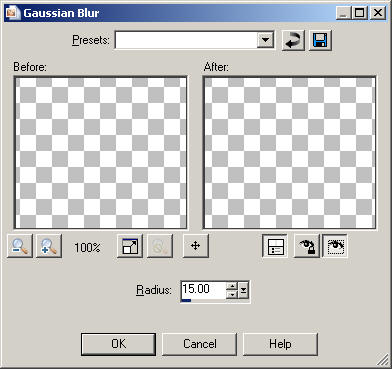Open the Presets dropdown arrow

[266, 40]
